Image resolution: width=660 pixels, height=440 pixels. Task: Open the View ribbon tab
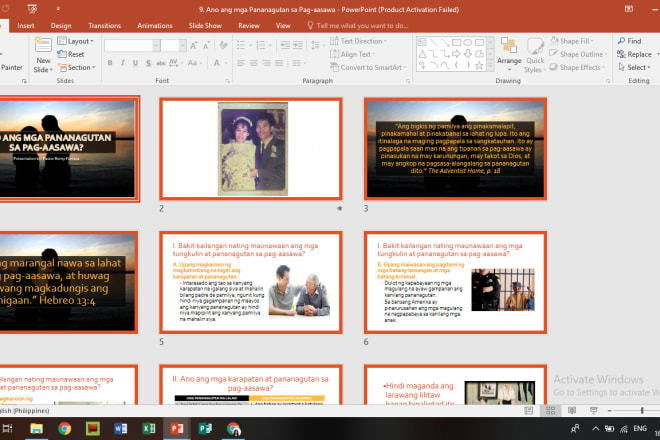click(283, 26)
